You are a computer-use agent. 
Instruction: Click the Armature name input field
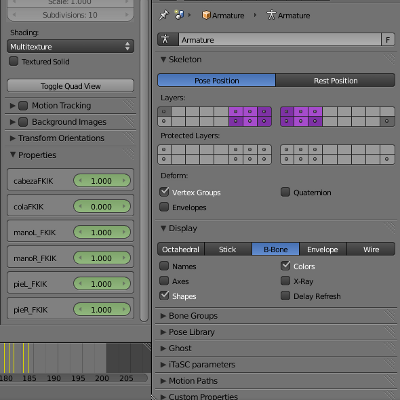coord(280,40)
